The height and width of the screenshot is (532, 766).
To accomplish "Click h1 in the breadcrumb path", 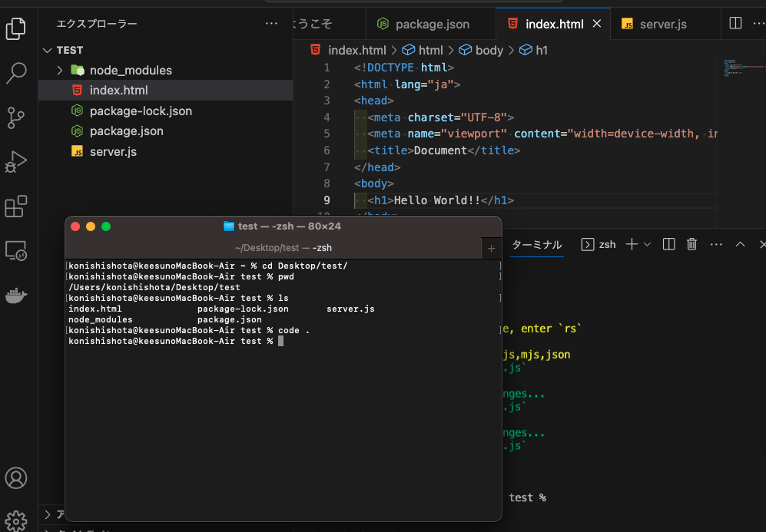I will 542,50.
